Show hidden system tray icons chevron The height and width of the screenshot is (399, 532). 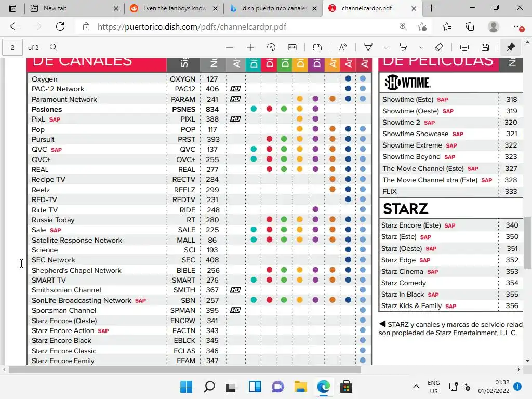(x=416, y=387)
